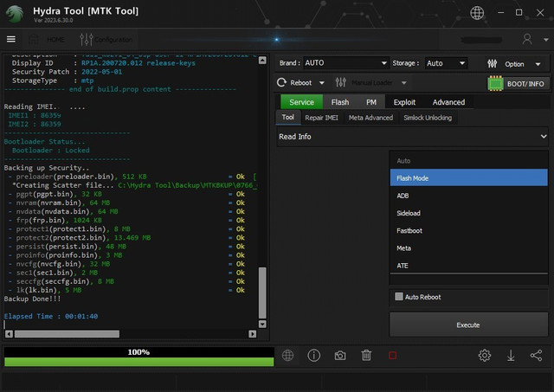The height and width of the screenshot is (392, 554).
Task: Click the BOOT/INFO button
Action: click(519, 83)
